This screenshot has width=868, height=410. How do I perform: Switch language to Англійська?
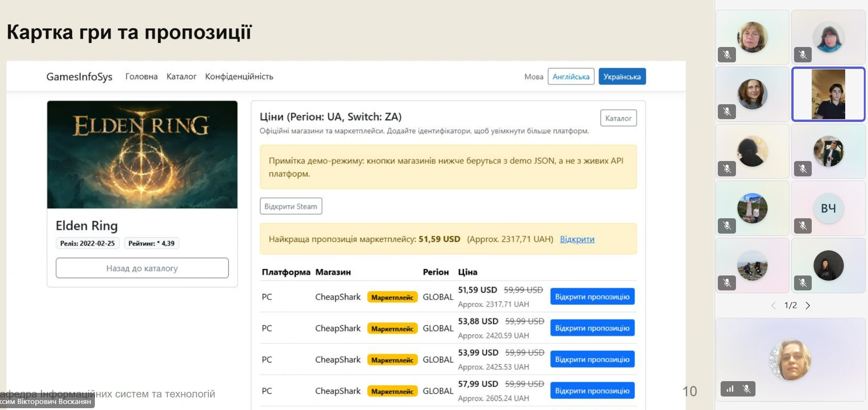571,77
